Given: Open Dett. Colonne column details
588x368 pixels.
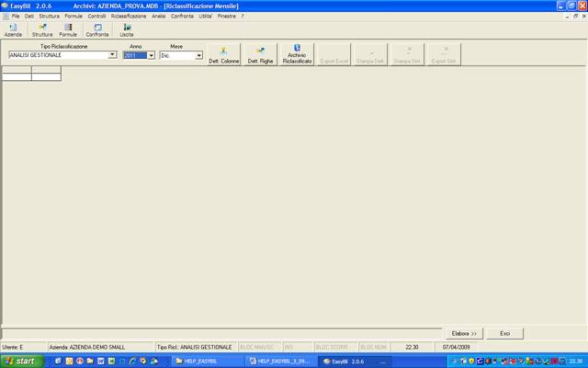Looking at the screenshot, I should coord(224,54).
